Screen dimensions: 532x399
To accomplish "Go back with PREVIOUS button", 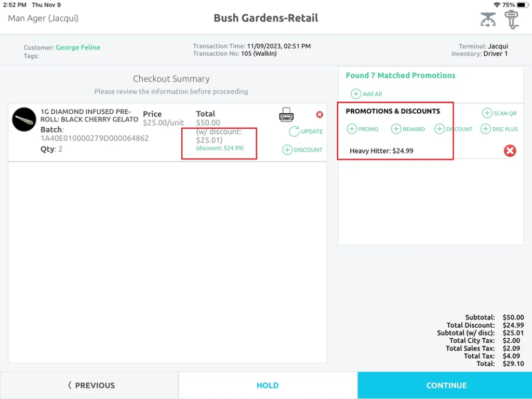I will [89, 385].
